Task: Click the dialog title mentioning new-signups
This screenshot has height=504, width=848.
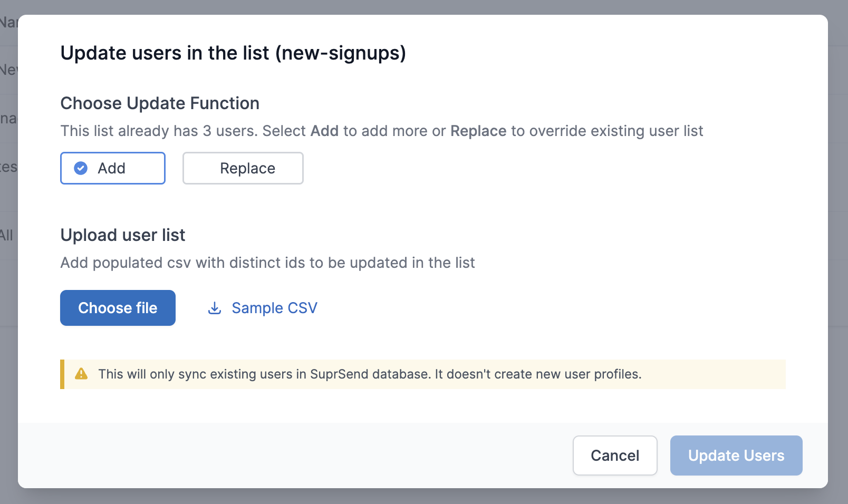Action: tap(233, 53)
